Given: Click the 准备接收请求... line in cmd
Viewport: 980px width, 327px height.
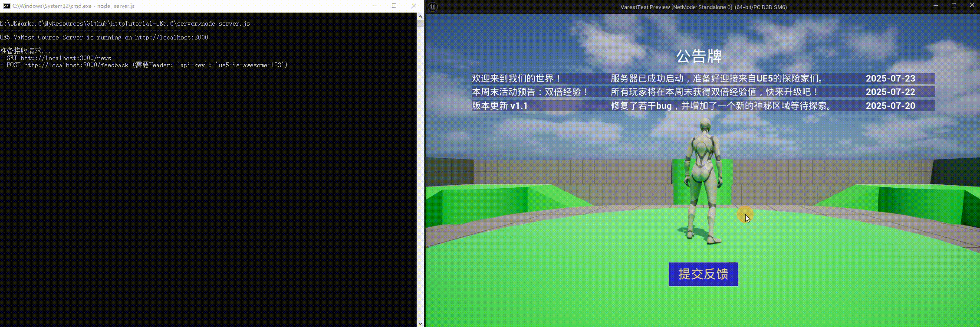Looking at the screenshot, I should pos(26,51).
